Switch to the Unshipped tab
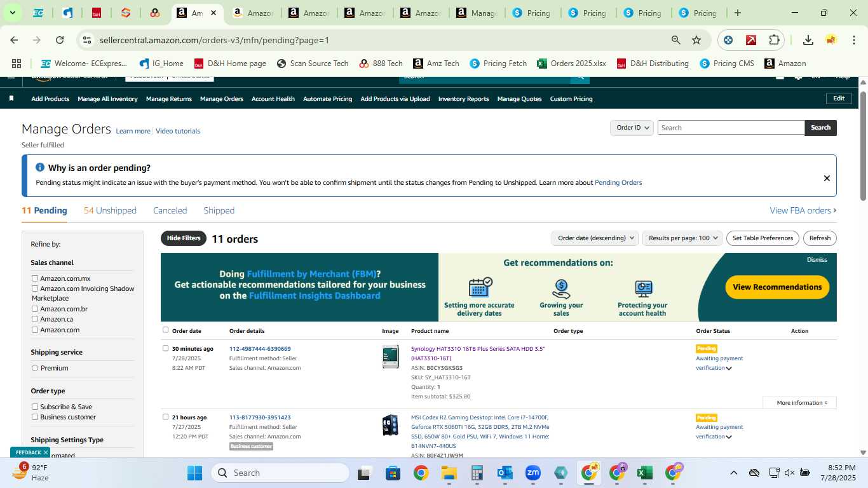 tap(110, 210)
